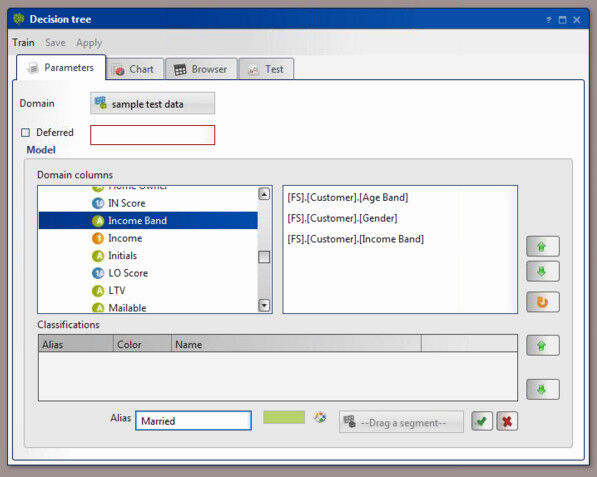Click the orange reset arrow button
The height and width of the screenshot is (477, 597).
[x=543, y=302]
